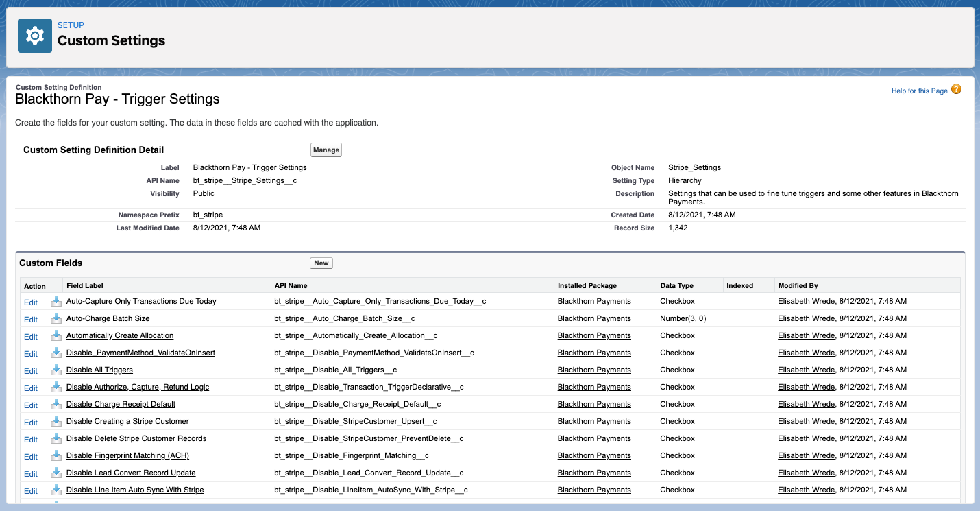980x511 pixels.
Task: Click download icon for Disable Charge Receipt Default row
Action: coord(56,404)
